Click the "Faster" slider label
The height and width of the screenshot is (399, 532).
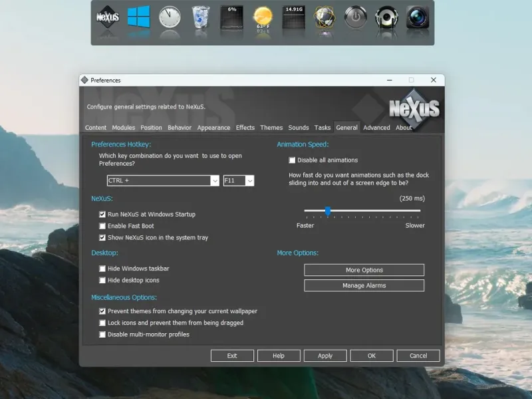tap(305, 225)
